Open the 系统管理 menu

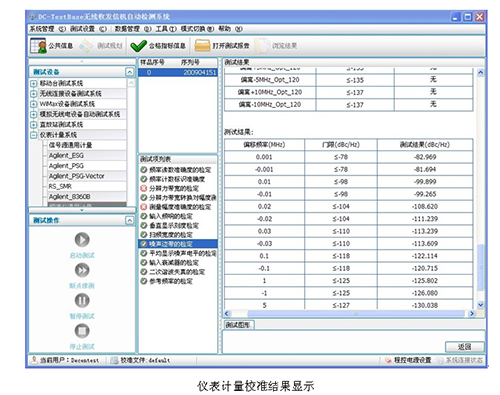[x=48, y=29]
